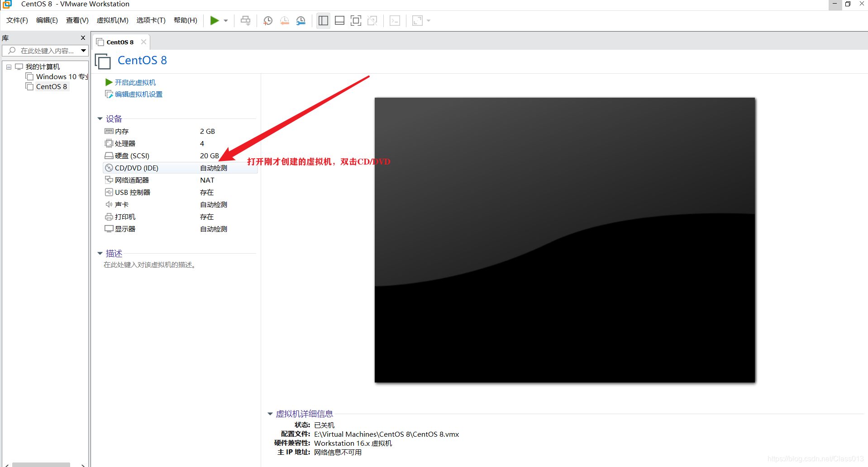Click the stretch guest display icon
868x467 pixels.
tap(417, 21)
